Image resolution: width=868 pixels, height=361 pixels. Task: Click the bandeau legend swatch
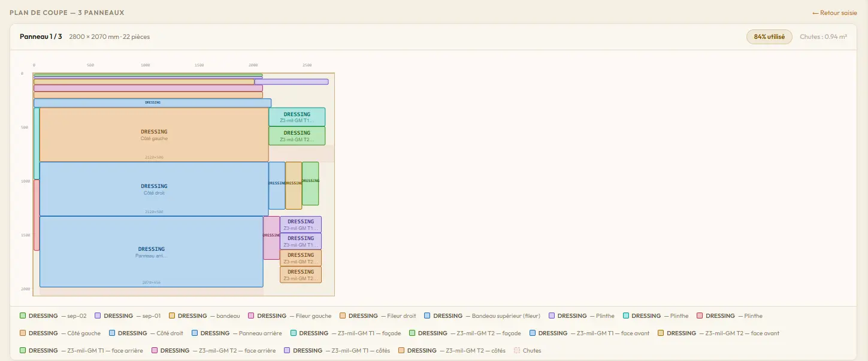point(171,316)
